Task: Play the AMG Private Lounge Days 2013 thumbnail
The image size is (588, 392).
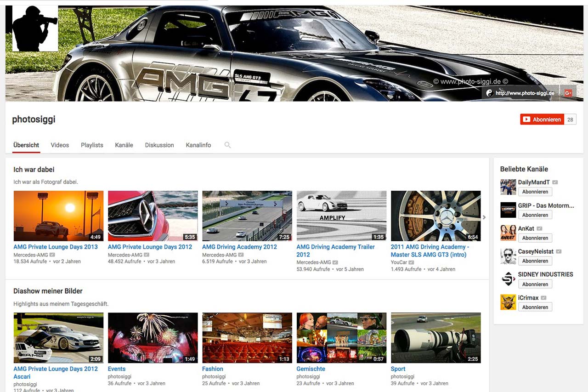Action: point(58,216)
